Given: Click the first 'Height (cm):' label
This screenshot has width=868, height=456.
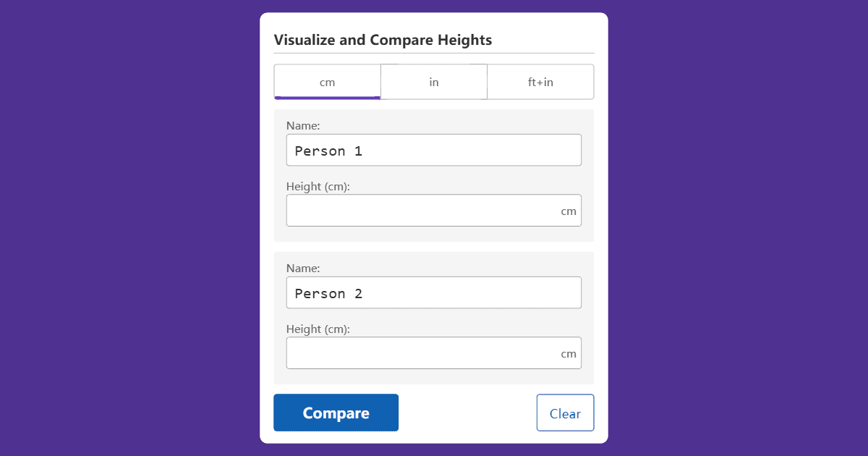Looking at the screenshot, I should pyautogui.click(x=318, y=186).
